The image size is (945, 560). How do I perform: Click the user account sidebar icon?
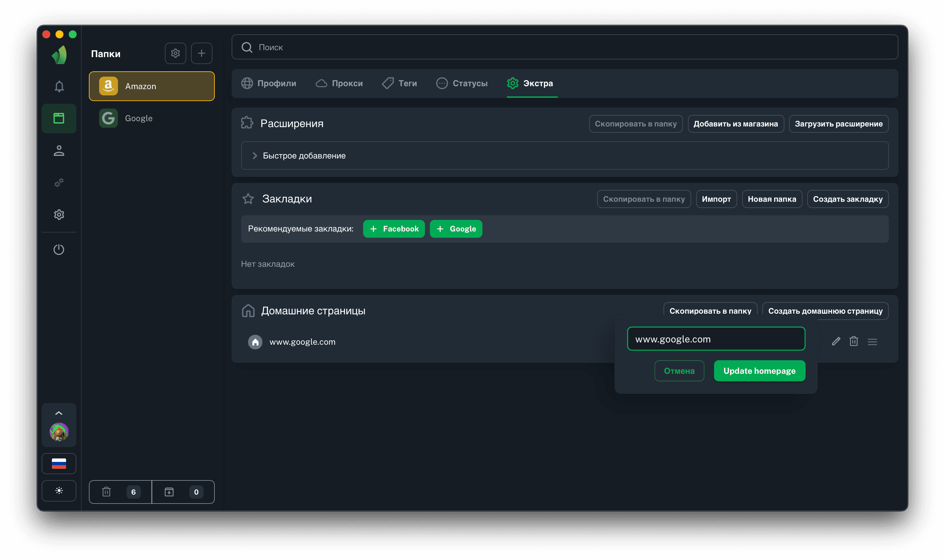tap(59, 151)
